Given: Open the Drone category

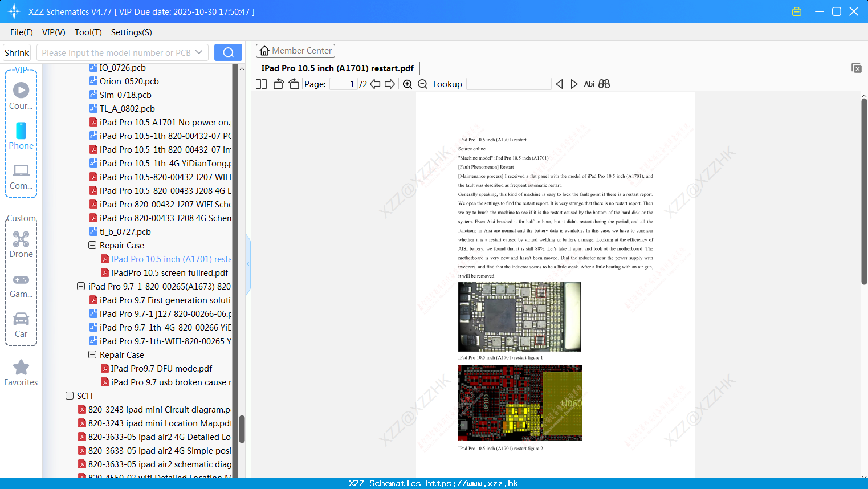Looking at the screenshot, I should pos(21,244).
